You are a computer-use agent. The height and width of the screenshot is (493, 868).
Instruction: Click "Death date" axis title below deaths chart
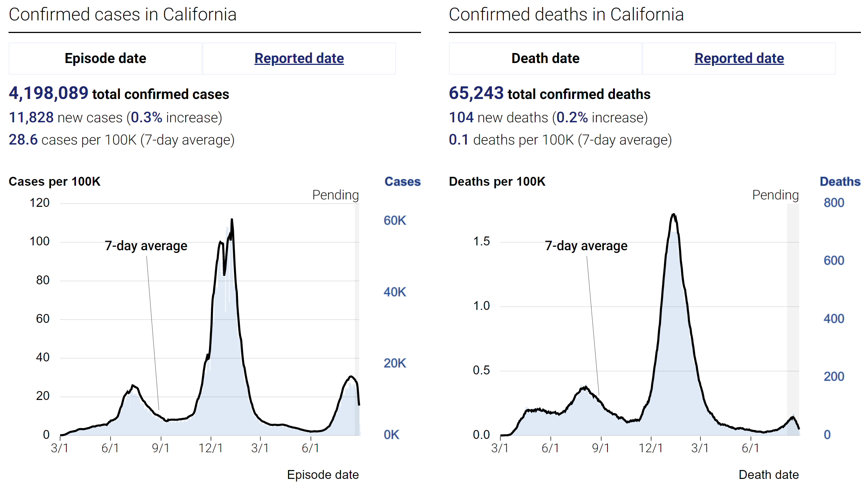[769, 475]
